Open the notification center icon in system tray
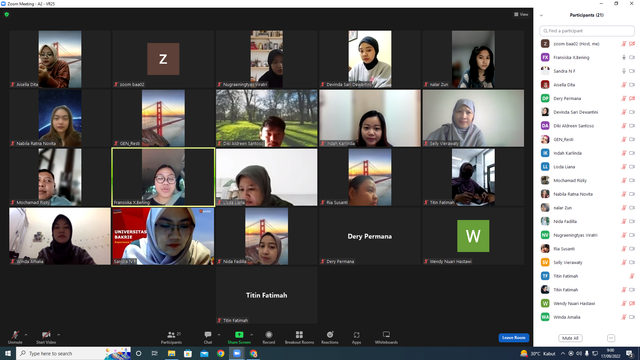This screenshot has width=640, height=360. tap(630, 353)
